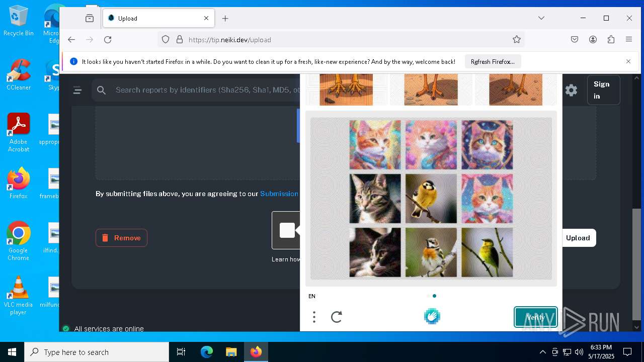Open the notification center icon
The image size is (644, 362).
coord(627,352)
